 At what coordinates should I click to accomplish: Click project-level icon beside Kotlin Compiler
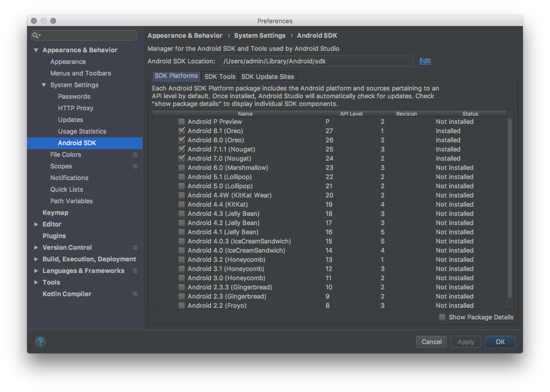click(x=135, y=294)
